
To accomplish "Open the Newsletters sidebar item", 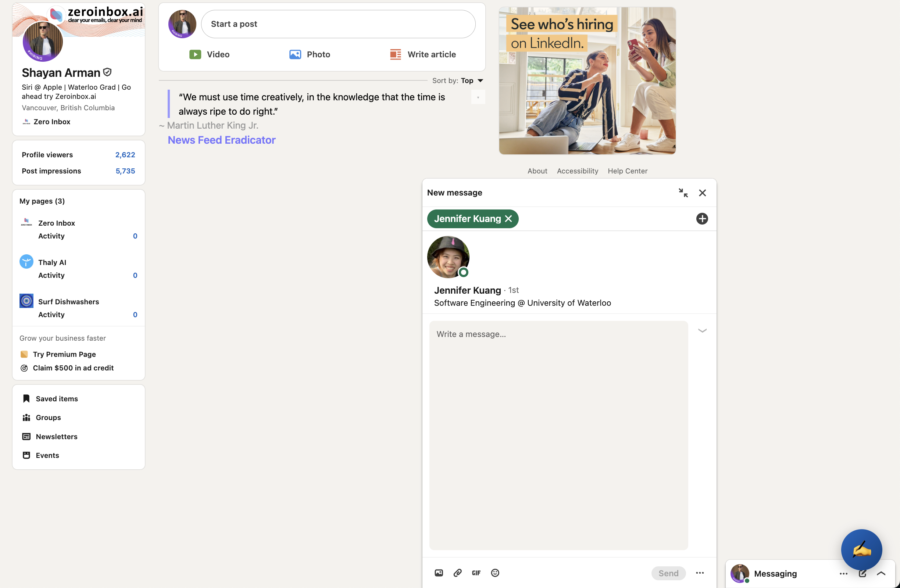I will (56, 437).
